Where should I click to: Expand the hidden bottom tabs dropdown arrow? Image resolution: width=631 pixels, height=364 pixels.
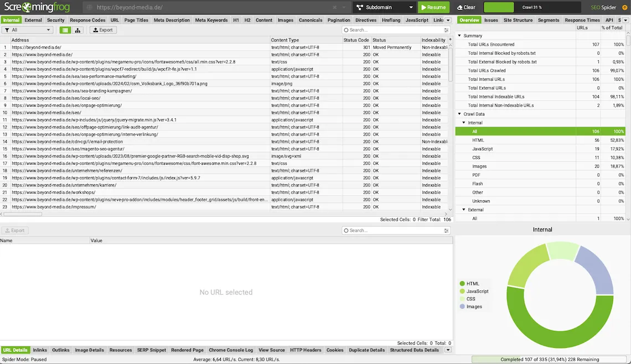448,350
